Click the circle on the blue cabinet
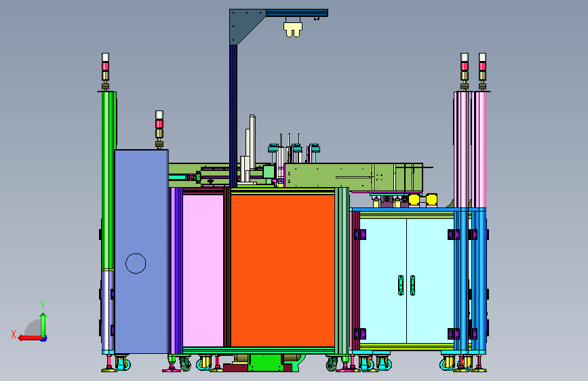The height and width of the screenshot is (381, 588). (x=136, y=263)
